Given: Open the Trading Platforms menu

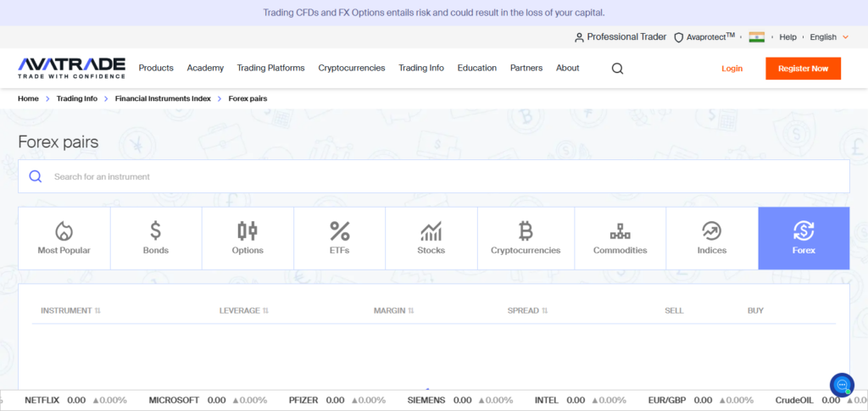Looking at the screenshot, I should point(270,68).
